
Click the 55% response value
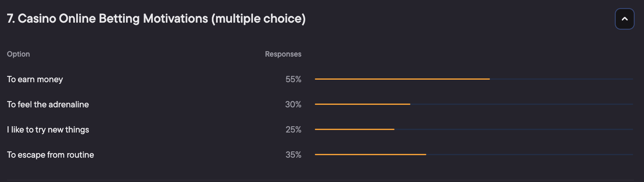293,79
